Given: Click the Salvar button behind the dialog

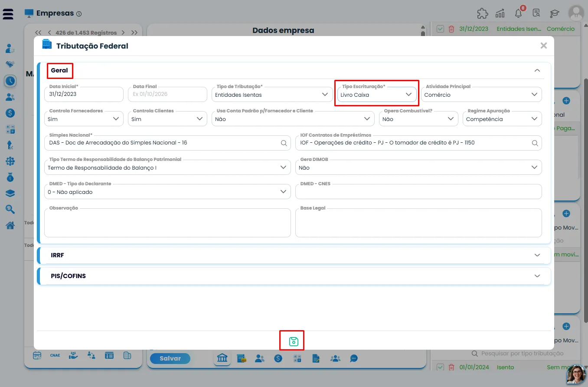Looking at the screenshot, I should pos(170,358).
